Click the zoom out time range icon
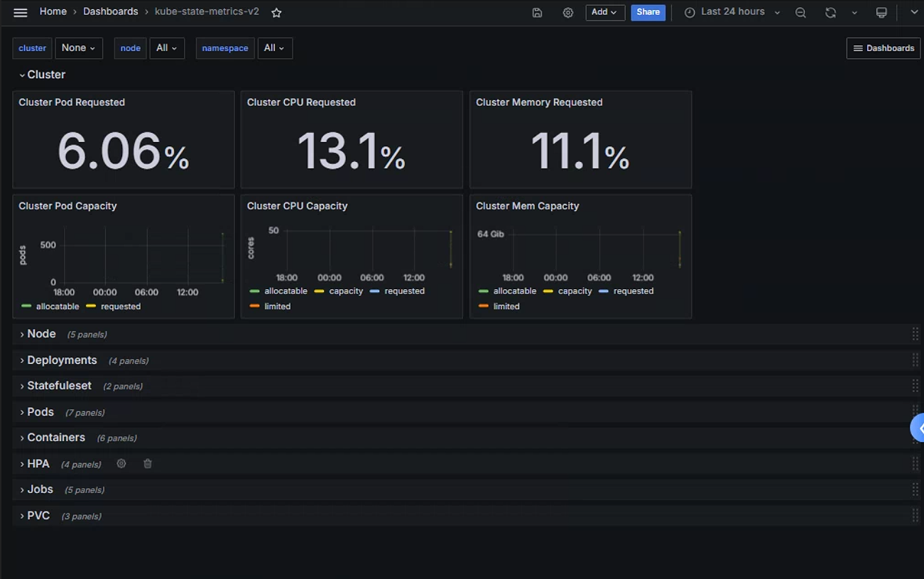Image resolution: width=924 pixels, height=579 pixels. click(800, 13)
